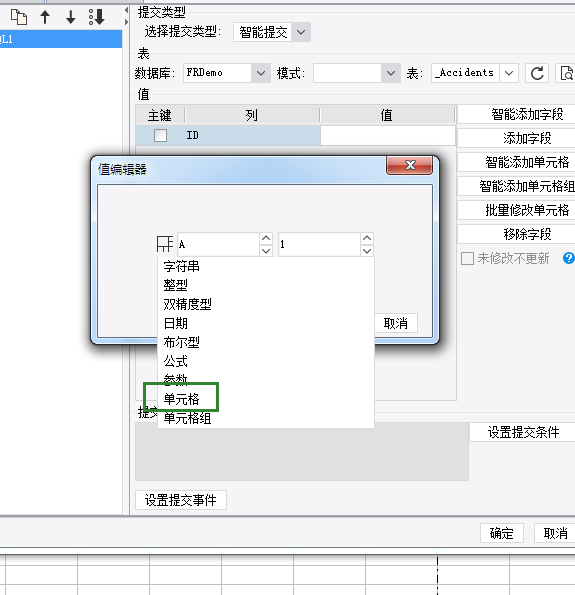This screenshot has width=575, height=595.
Task: Tick the primary key checkbox for ID
Action: pyautogui.click(x=160, y=135)
